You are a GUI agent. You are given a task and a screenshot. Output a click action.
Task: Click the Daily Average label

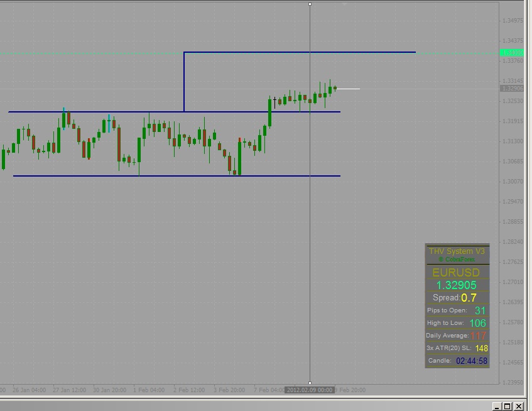447,336
